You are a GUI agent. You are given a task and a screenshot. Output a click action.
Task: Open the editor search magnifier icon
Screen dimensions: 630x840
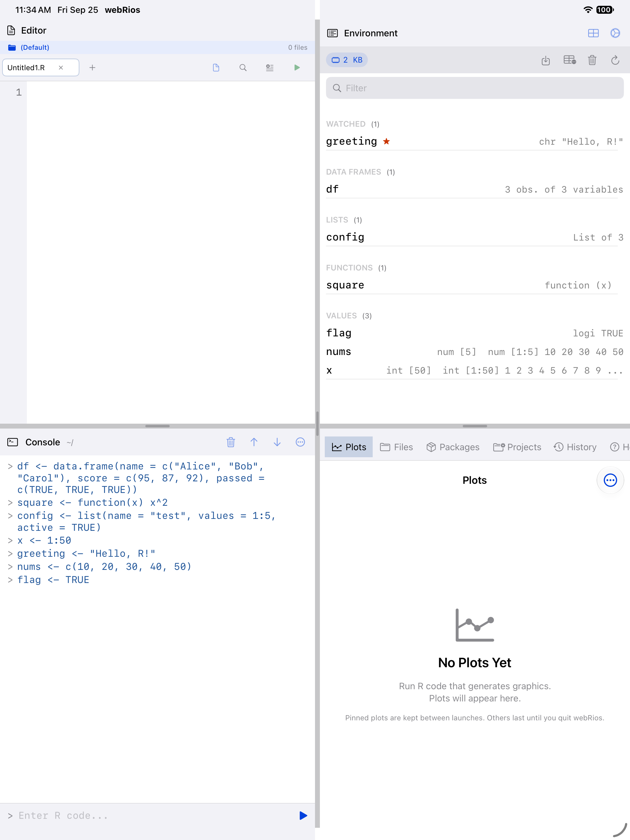point(243,67)
